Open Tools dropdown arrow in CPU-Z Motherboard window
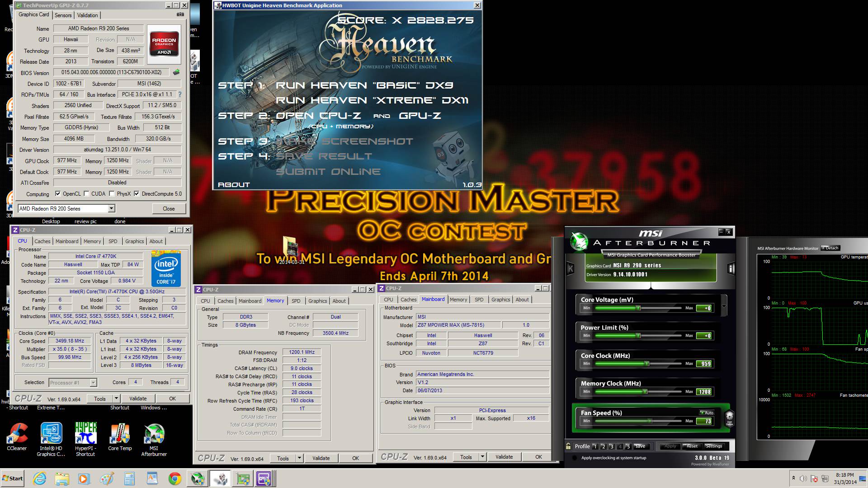The width and height of the screenshot is (868, 488). (x=482, y=457)
